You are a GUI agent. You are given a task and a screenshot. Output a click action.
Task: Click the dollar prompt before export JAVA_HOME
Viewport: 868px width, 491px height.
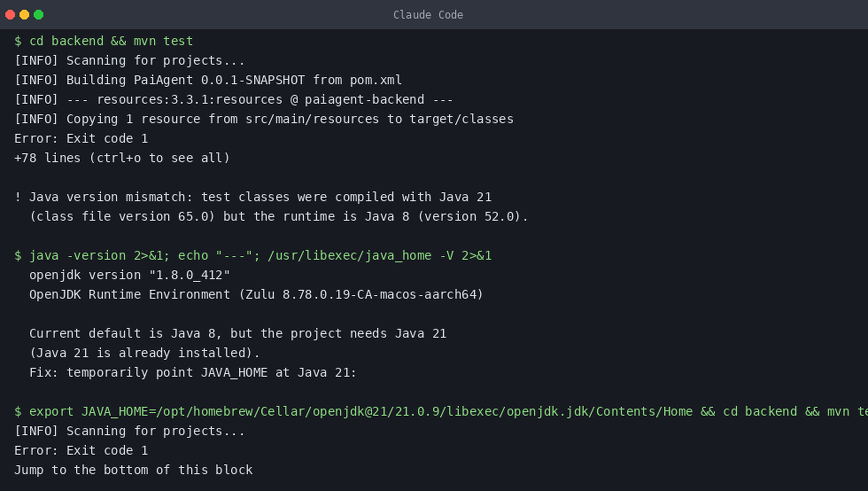pos(18,411)
